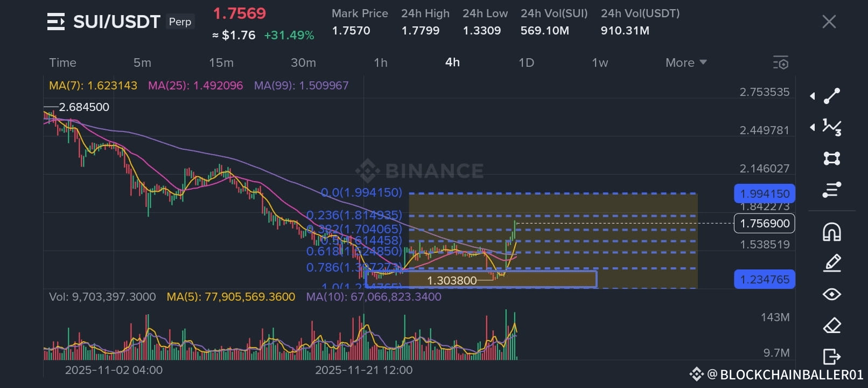Close the chart with the X button
Image resolution: width=868 pixels, height=388 pixels.
click(x=829, y=22)
